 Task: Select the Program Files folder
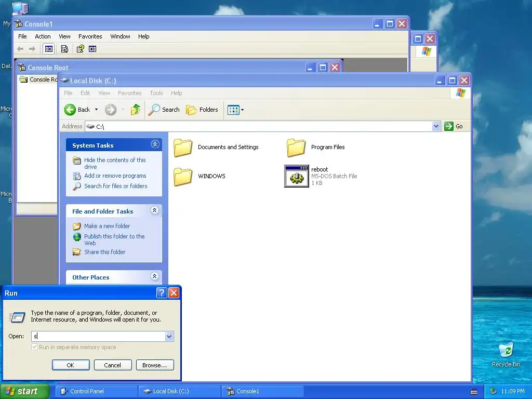[x=315, y=147]
